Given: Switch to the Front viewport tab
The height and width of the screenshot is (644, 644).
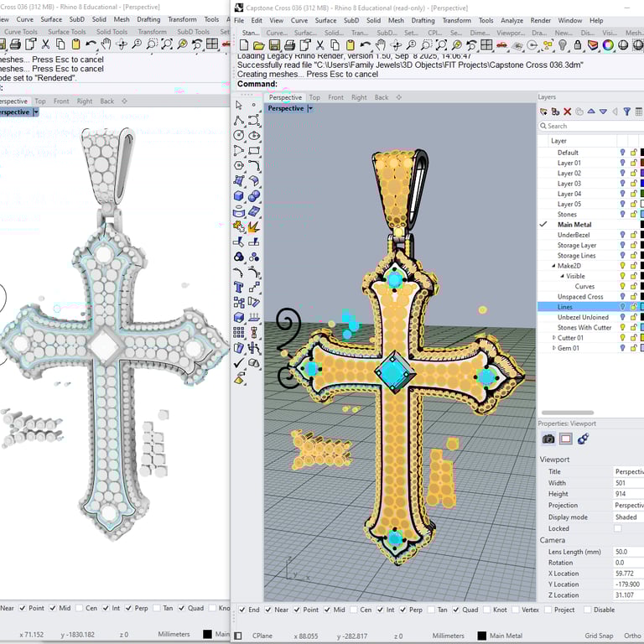Looking at the screenshot, I should [335, 97].
